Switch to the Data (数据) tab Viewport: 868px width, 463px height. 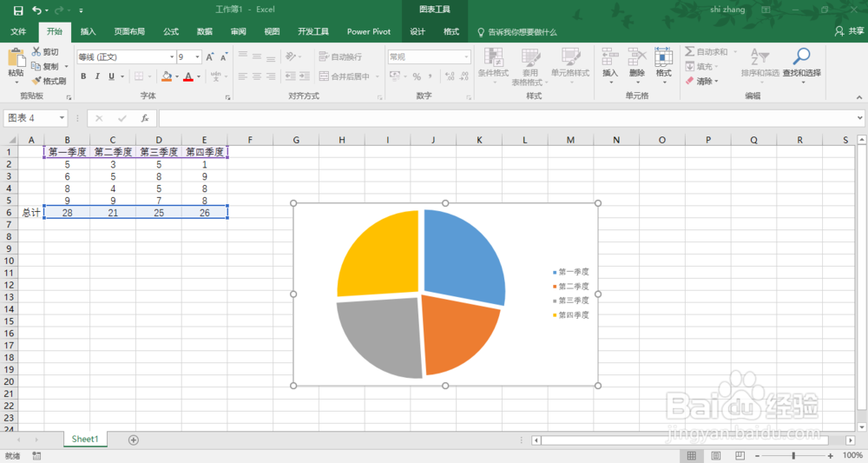tap(205, 31)
